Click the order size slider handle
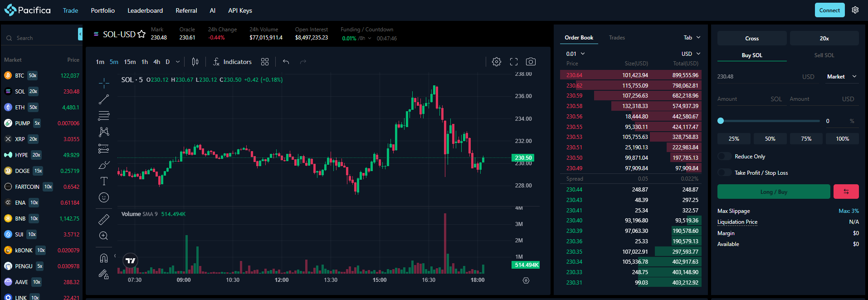868x300 pixels. tap(721, 121)
